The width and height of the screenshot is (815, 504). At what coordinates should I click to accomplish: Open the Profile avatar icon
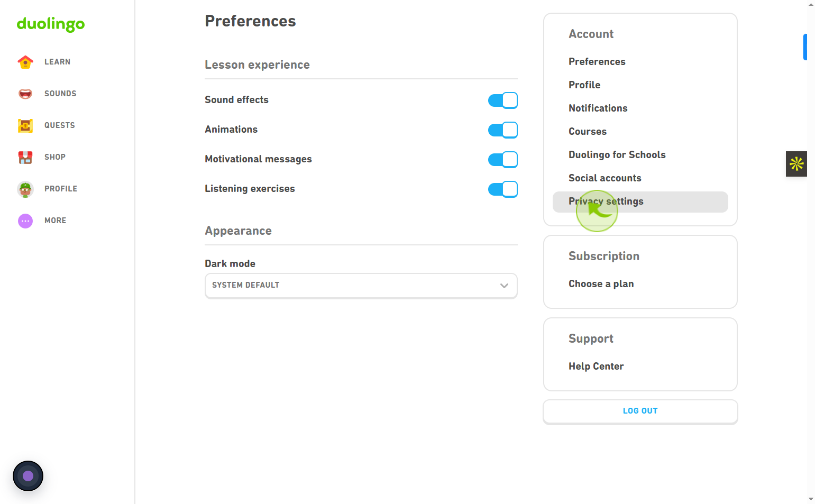[25, 189]
